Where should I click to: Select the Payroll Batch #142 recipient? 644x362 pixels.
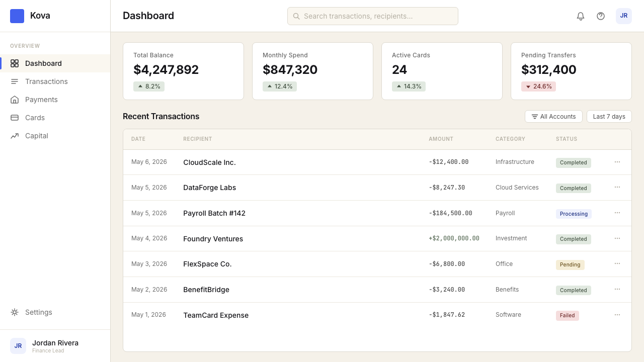pyautogui.click(x=214, y=213)
